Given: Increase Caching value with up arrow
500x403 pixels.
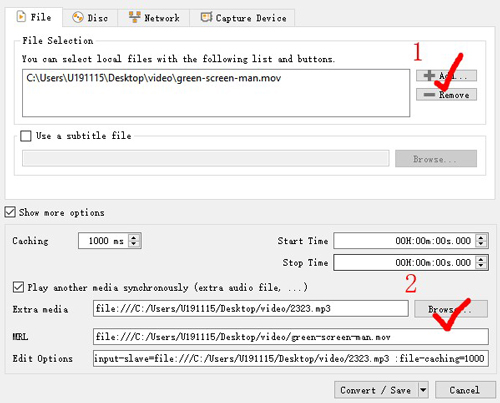Looking at the screenshot, I should tap(134, 237).
